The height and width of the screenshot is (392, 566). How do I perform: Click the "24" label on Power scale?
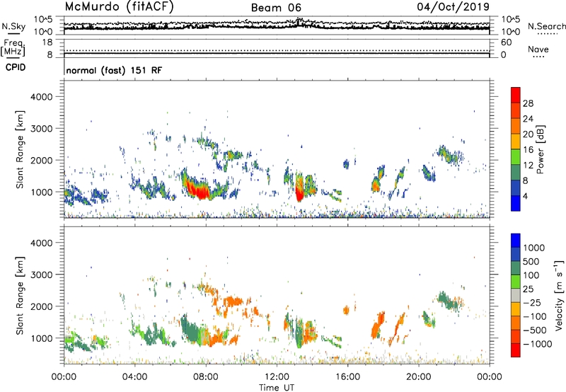pyautogui.click(x=528, y=119)
